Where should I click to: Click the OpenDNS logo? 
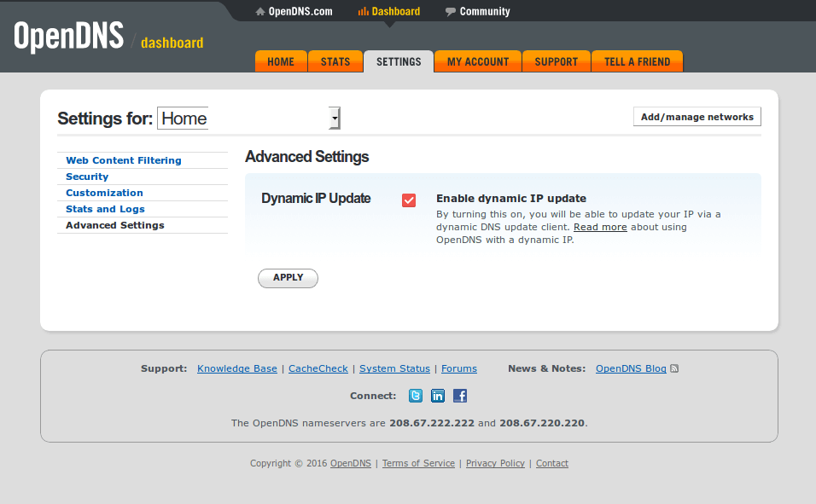pos(68,36)
